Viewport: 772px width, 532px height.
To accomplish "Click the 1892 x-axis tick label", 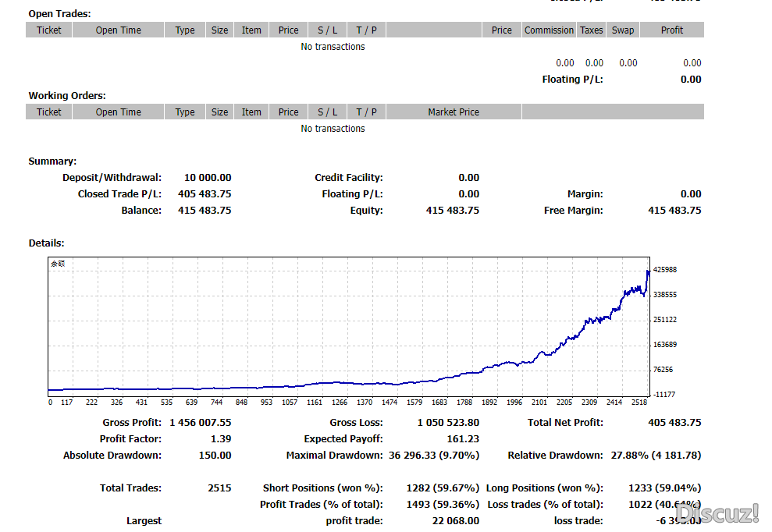I will click(x=489, y=402).
